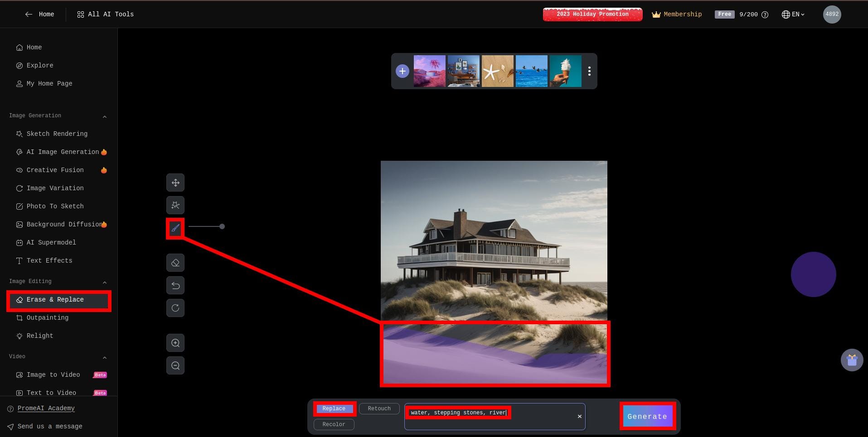Open the 2023 Holiday Promotion banner
This screenshot has height=437, width=868.
592,14
